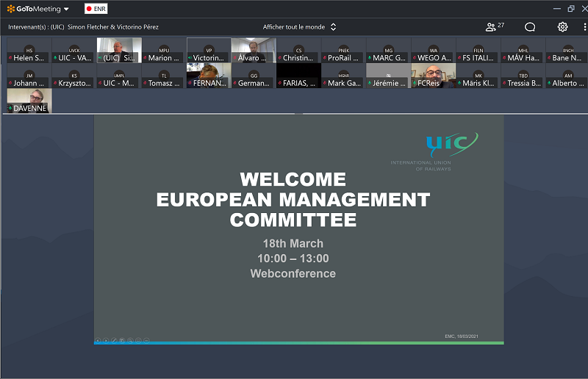Click the muted mic icon beside Bane N...
The width and height of the screenshot is (588, 379).
click(x=549, y=58)
